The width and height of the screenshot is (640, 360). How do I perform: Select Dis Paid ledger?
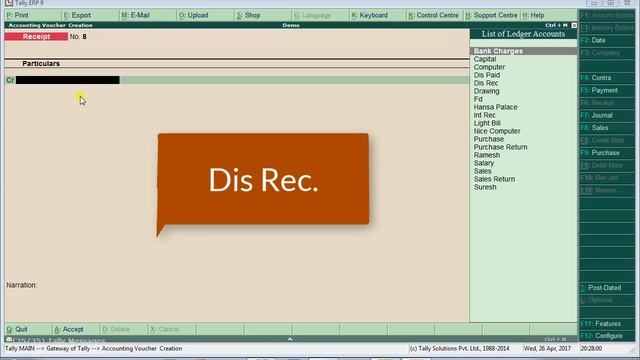487,75
